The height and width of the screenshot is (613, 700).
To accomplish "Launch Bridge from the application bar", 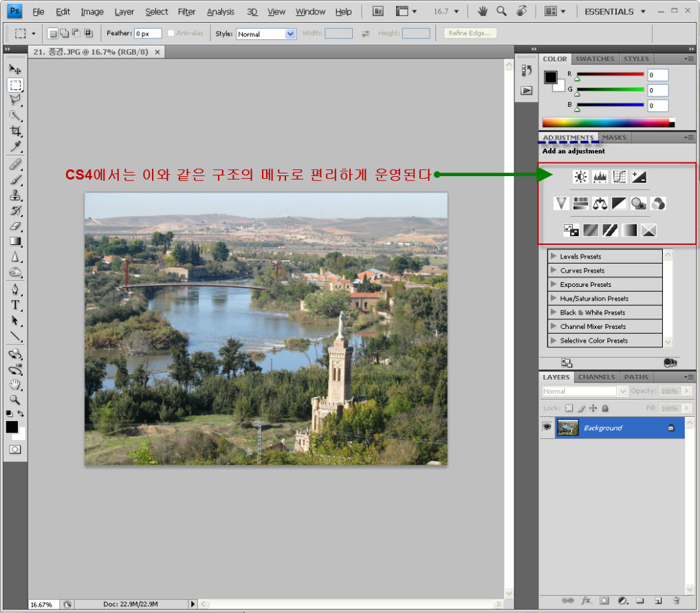I will [378, 12].
